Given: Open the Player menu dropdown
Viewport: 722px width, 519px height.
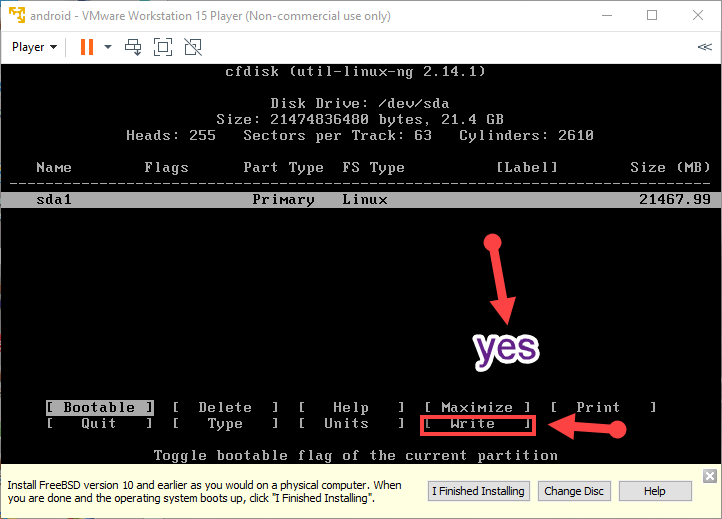Looking at the screenshot, I should coord(34,47).
